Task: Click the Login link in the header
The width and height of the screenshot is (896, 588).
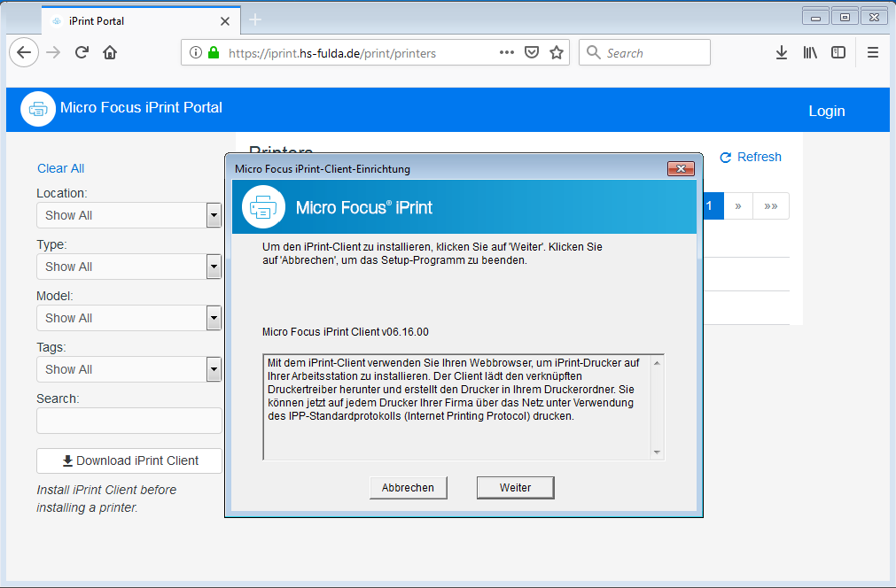Action: (826, 111)
